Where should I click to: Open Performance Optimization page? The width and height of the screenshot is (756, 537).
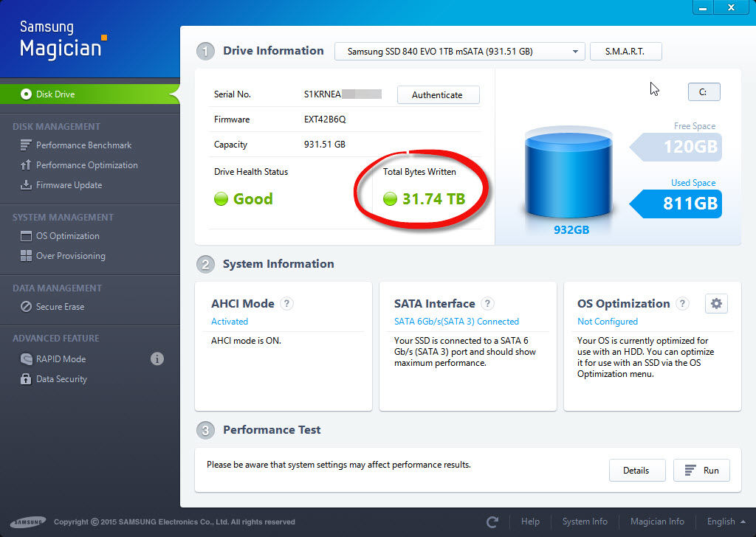tap(87, 165)
